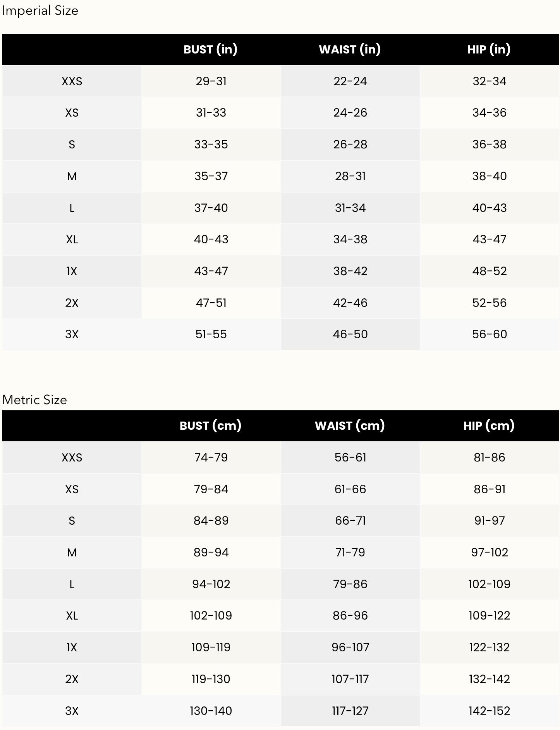Screen dimensions: 560x730
Task: Click the 71-79 waist cell in Metric table
Action: [350, 552]
